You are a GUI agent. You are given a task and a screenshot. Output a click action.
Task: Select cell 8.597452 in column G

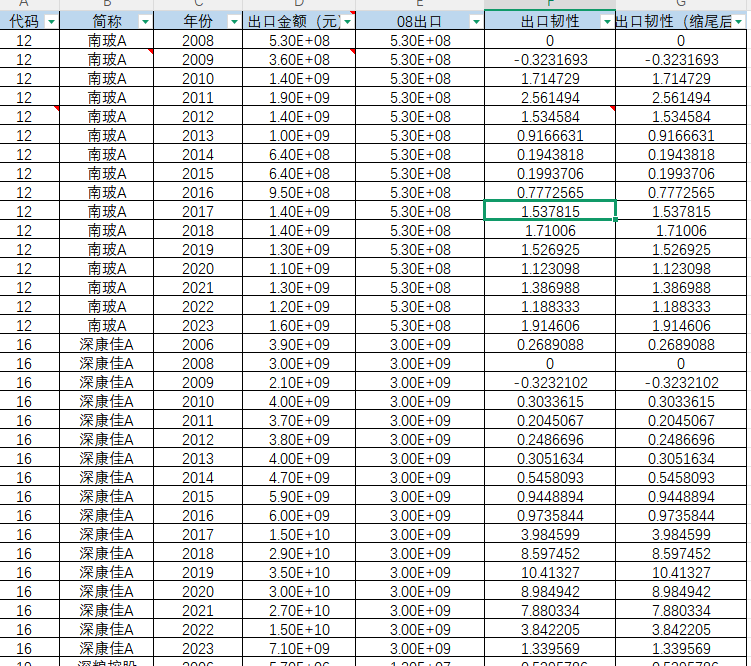681,553
